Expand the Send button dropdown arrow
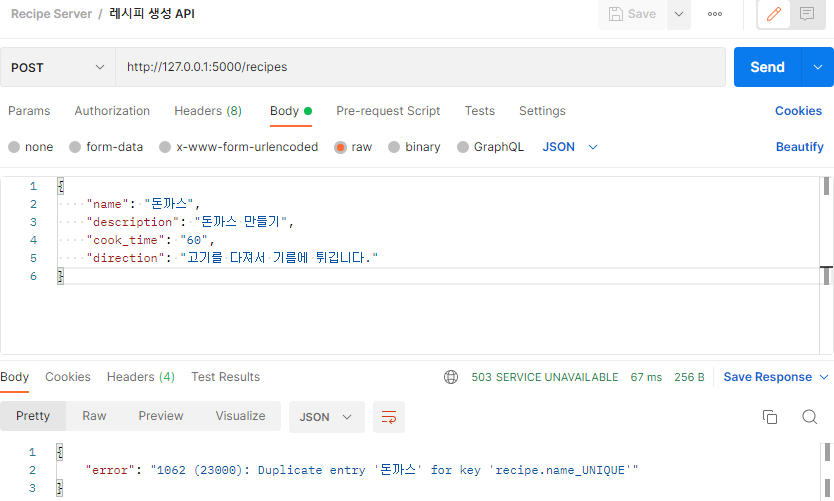The height and width of the screenshot is (501, 834). (818, 67)
